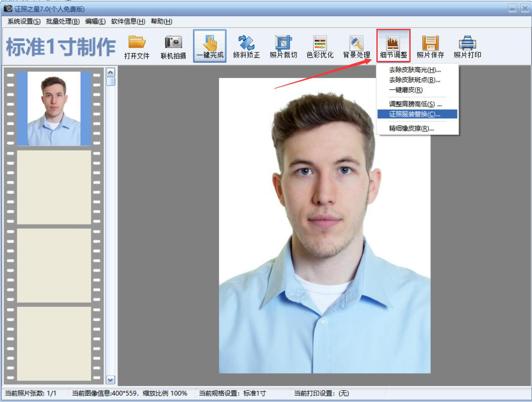Select the 倾斜矫正 tilt correction tool

pyautogui.click(x=246, y=43)
